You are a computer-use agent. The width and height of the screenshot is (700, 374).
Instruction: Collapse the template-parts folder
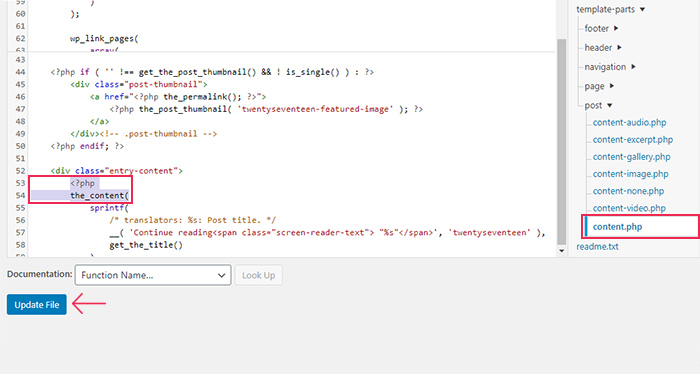pyautogui.click(x=610, y=9)
